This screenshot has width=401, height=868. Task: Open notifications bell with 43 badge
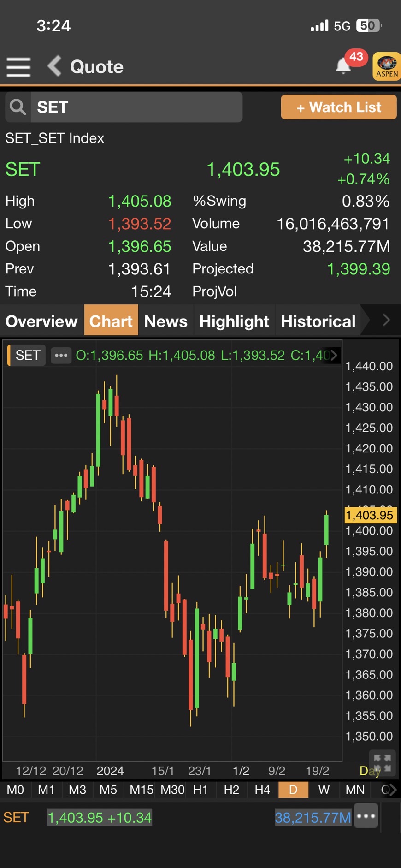pyautogui.click(x=344, y=66)
